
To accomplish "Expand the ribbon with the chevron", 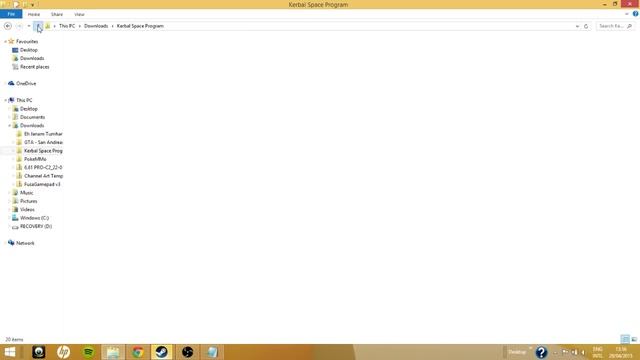I will (x=627, y=14).
